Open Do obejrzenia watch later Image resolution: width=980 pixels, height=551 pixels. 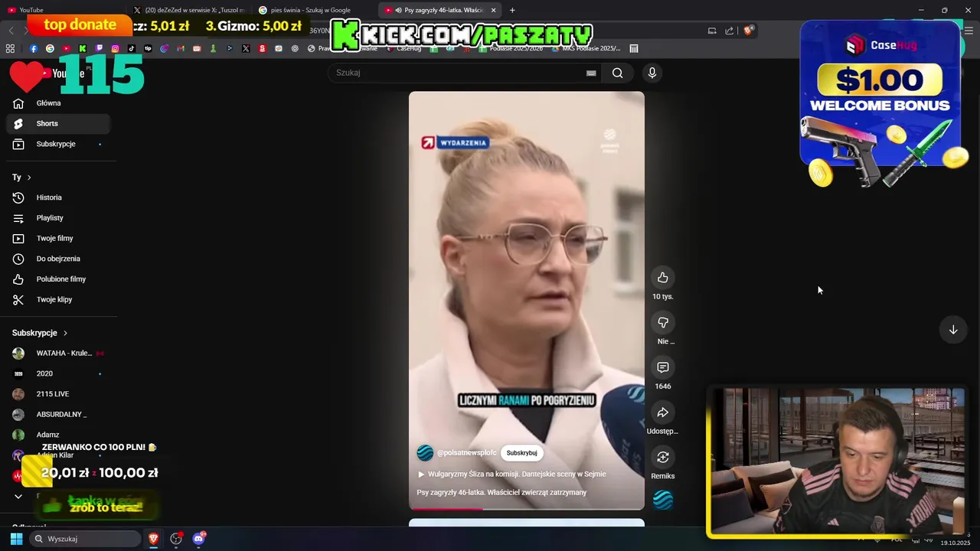tap(58, 259)
